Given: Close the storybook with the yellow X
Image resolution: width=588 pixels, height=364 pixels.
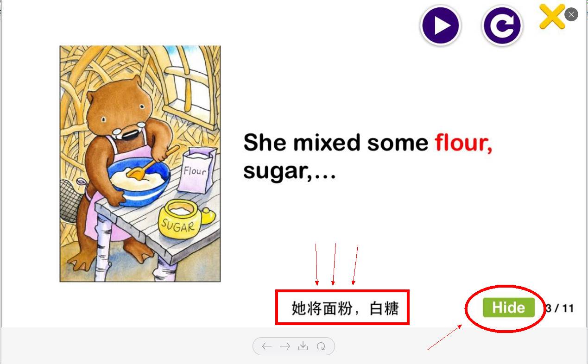Looking at the screenshot, I should coord(552,16).
